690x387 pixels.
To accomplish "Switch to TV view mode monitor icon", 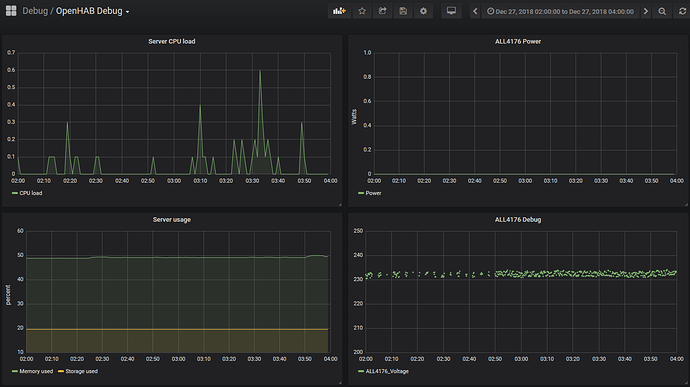I will [x=451, y=11].
